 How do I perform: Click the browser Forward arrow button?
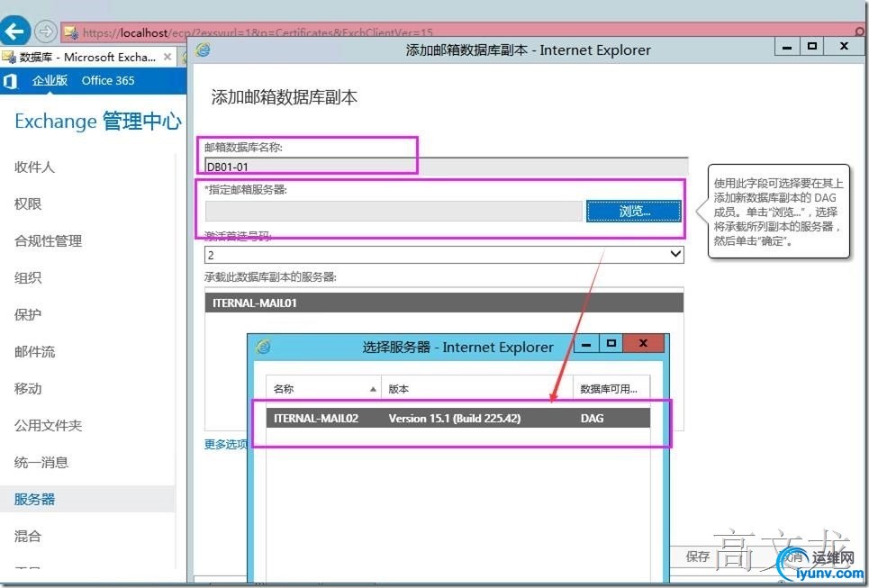click(x=45, y=32)
